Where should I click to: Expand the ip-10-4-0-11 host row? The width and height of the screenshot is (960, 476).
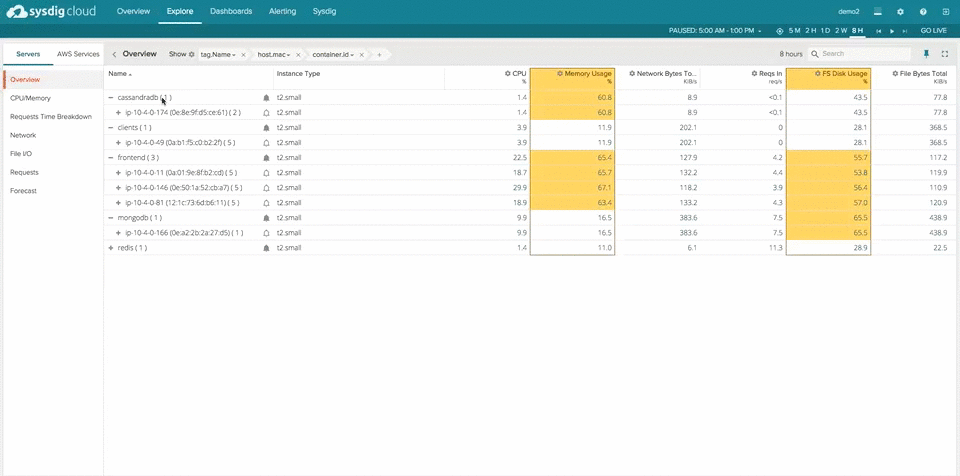click(x=119, y=173)
